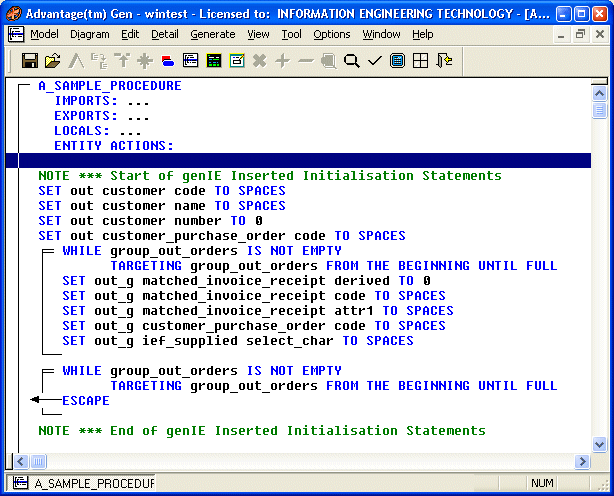
Task: Click the green-lined window toolbar icon
Action: [213, 61]
